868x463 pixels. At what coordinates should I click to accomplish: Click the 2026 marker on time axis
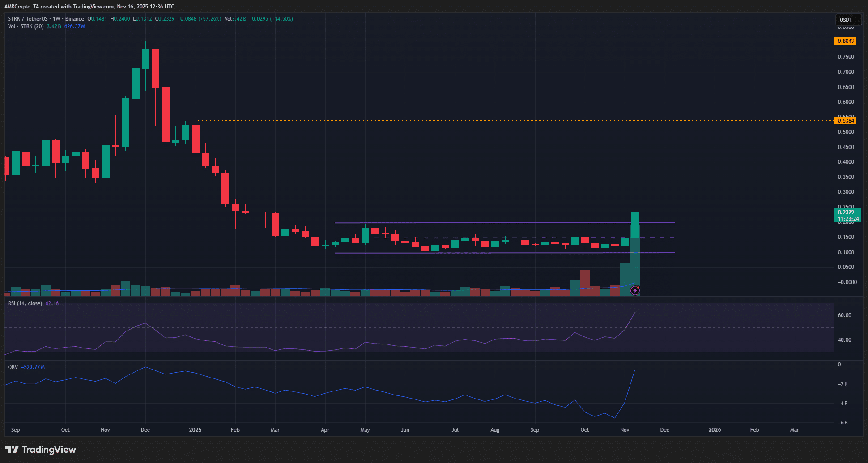(x=715, y=430)
